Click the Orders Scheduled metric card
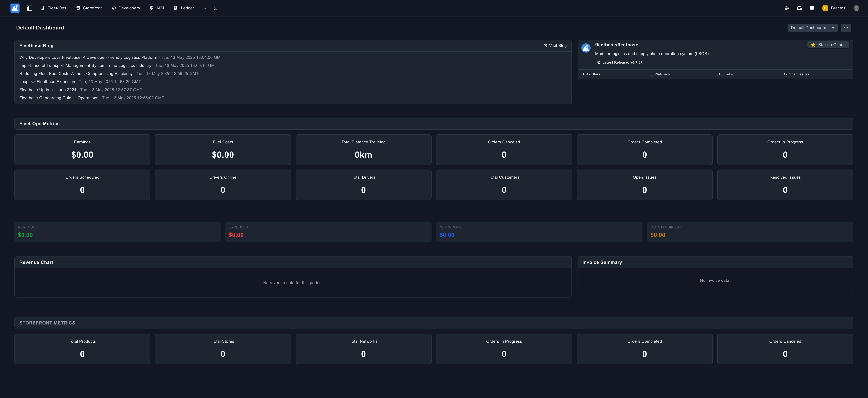This screenshot has width=868, height=398. 82,185
